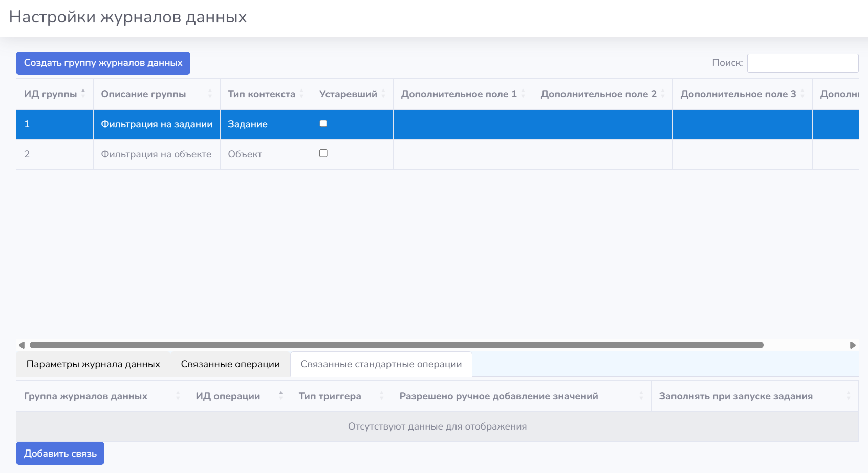Sort by ИД группы column arrows
Viewport: 868px width, 473px height.
[x=83, y=94]
